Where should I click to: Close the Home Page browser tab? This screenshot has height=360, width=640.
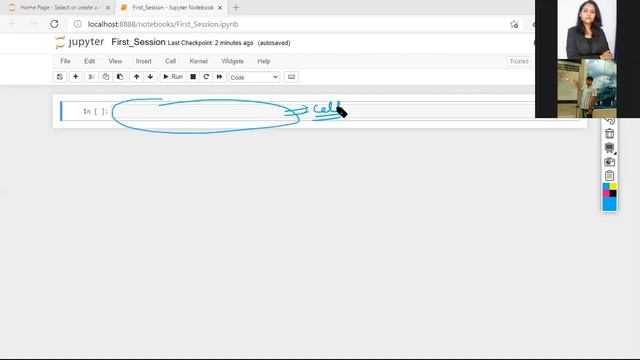coord(108,8)
